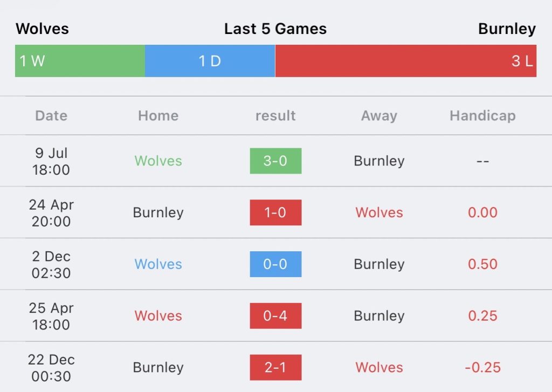552x392 pixels.
Task: Click the green 3-0 result badge
Action: coord(275,161)
